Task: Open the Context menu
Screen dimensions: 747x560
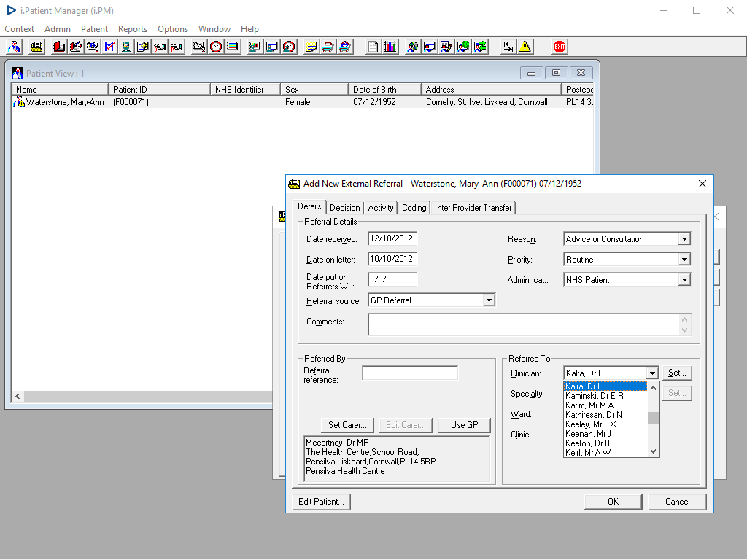Action: (19, 29)
